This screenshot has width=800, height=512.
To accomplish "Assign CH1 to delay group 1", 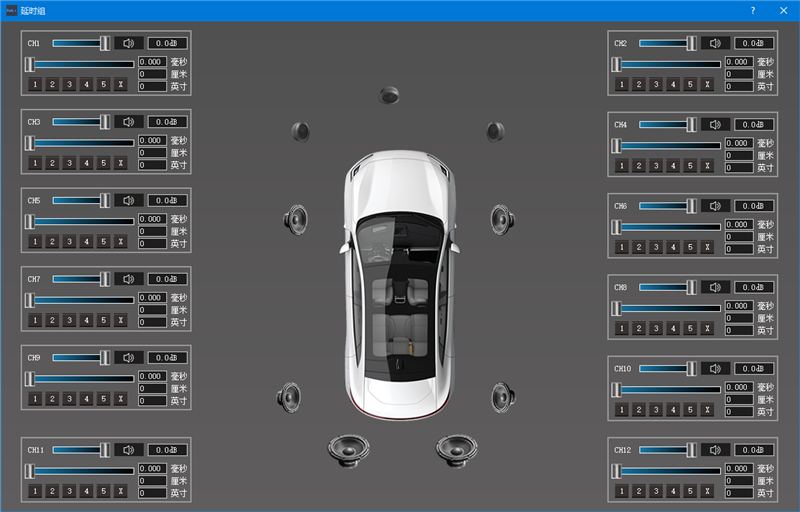I will tap(35, 84).
